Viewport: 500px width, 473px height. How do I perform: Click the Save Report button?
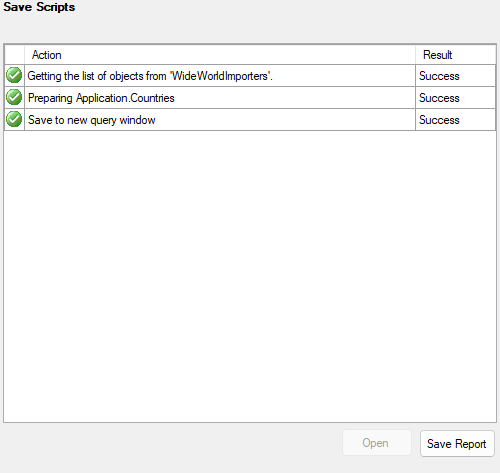457,444
